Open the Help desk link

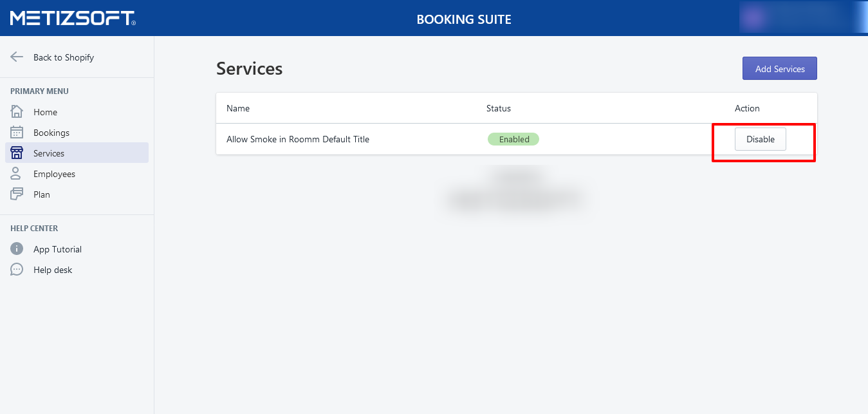point(53,270)
